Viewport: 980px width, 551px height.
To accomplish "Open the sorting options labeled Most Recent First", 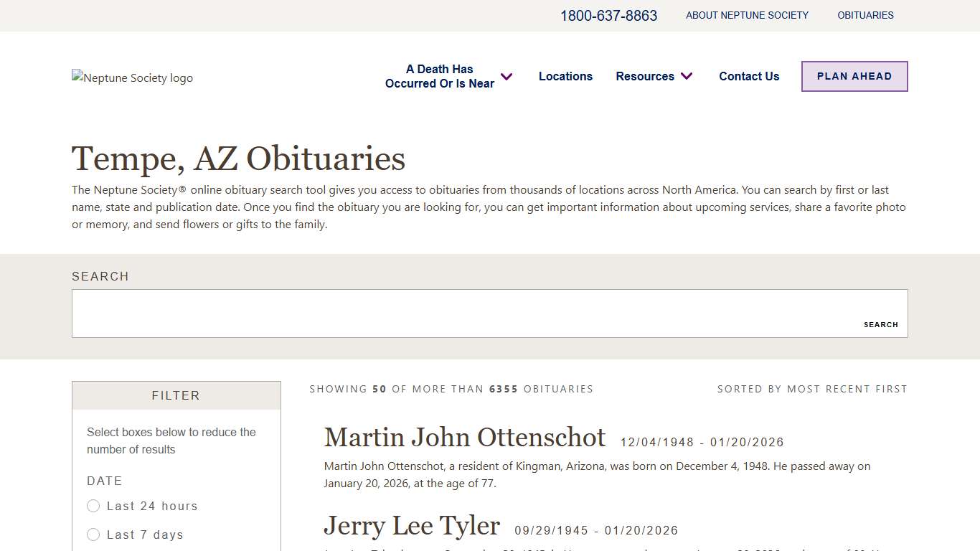I will coord(812,389).
